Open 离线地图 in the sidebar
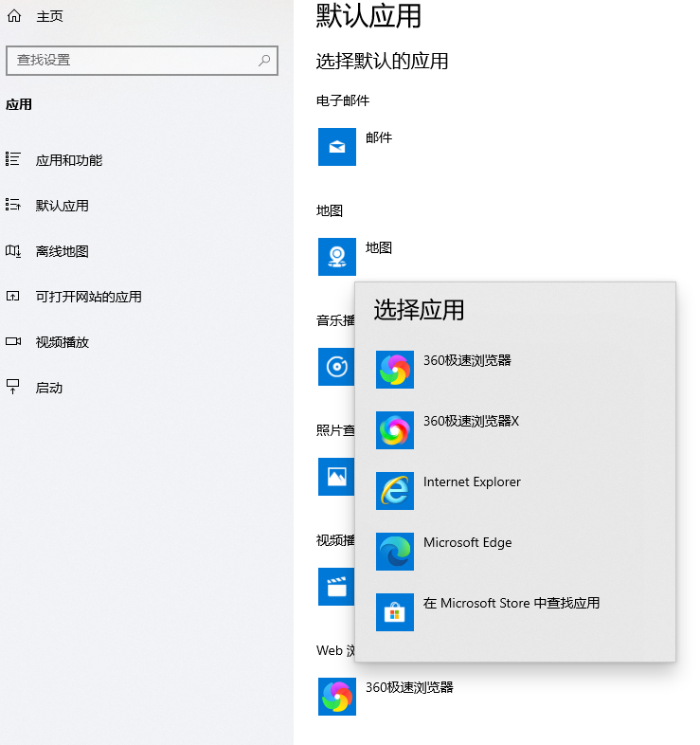Viewport: 700px width, 745px height. click(x=63, y=251)
